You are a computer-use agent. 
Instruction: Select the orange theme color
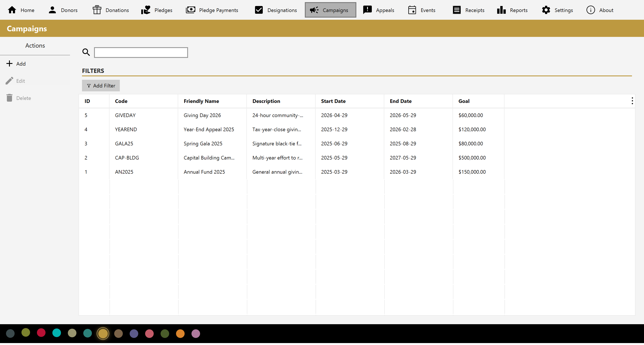coord(180,333)
